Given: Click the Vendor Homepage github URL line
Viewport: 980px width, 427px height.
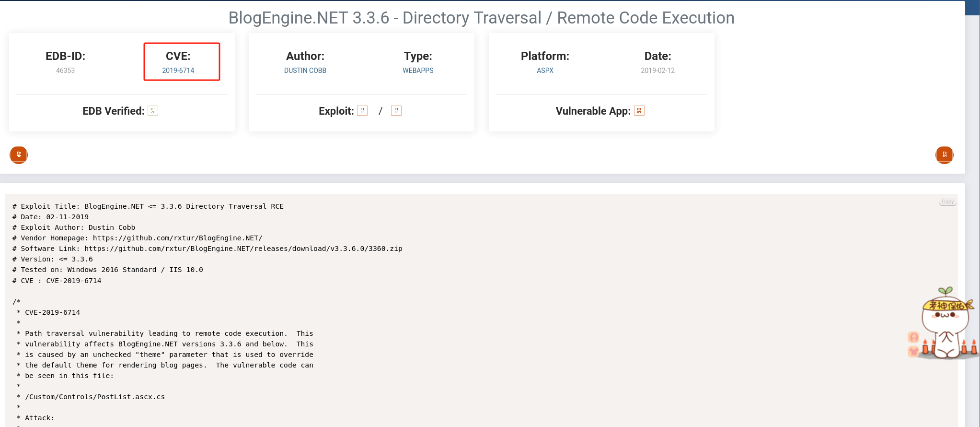Looking at the screenshot, I should tap(138, 238).
